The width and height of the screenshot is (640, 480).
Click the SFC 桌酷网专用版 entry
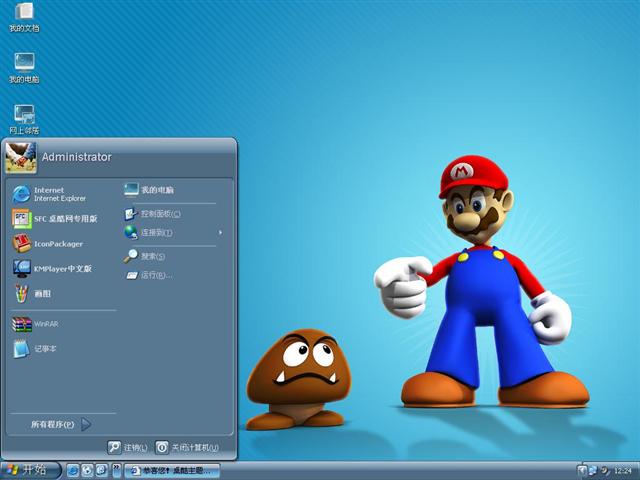pyautogui.click(x=55, y=218)
